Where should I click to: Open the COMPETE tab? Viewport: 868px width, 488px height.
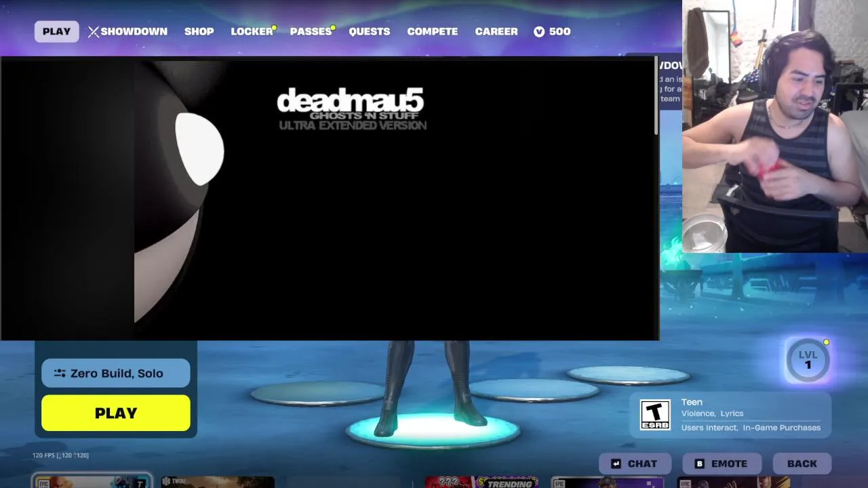click(433, 31)
